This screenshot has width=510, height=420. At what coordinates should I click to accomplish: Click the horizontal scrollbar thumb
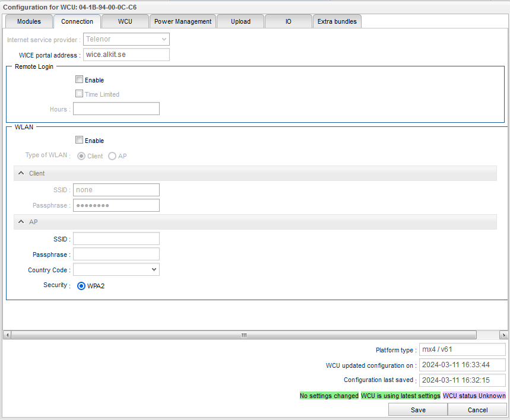point(243,335)
